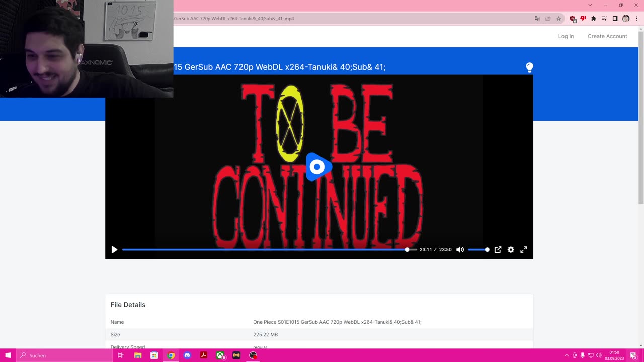The width and height of the screenshot is (644, 362).
Task: Open the black-and-gold app taskbar icon
Action: pos(236,355)
